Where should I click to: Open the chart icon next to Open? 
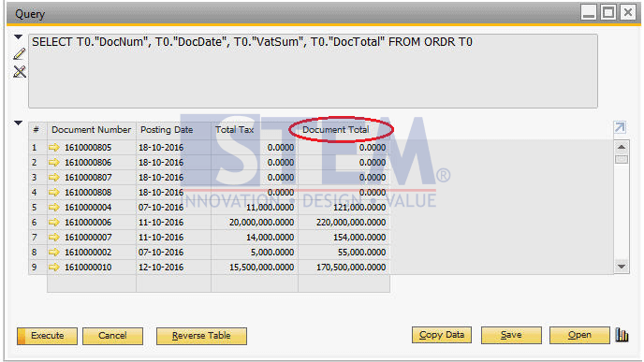click(622, 335)
